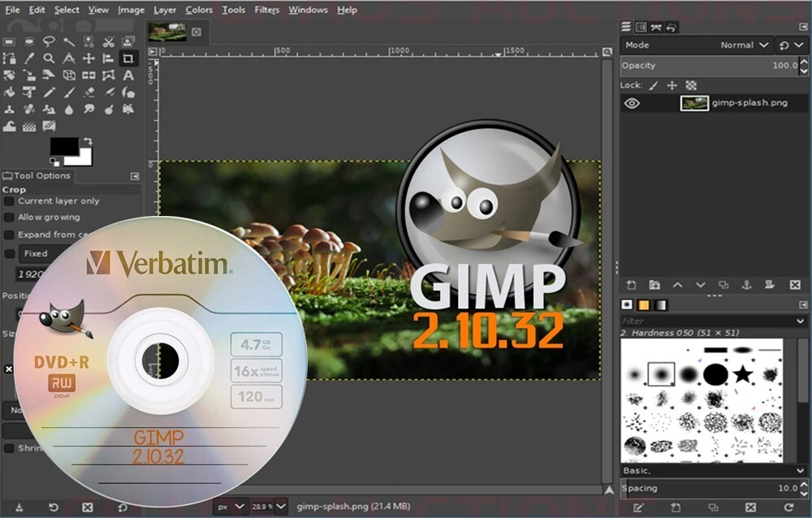Select the Crop tool in the toolbox
Viewport: 812px width, 518px height.
click(x=128, y=58)
